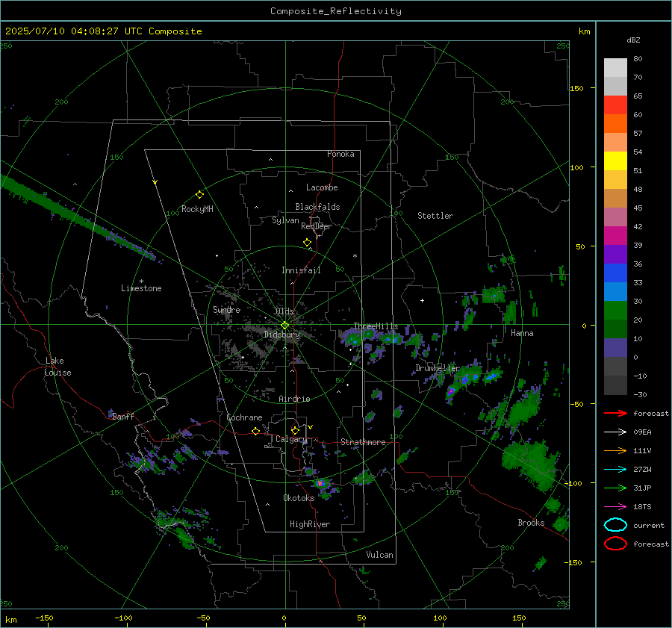Click the magenta storm core near Drumheller
Image resolution: width=672 pixels, height=628 pixels.
(x=450, y=391)
